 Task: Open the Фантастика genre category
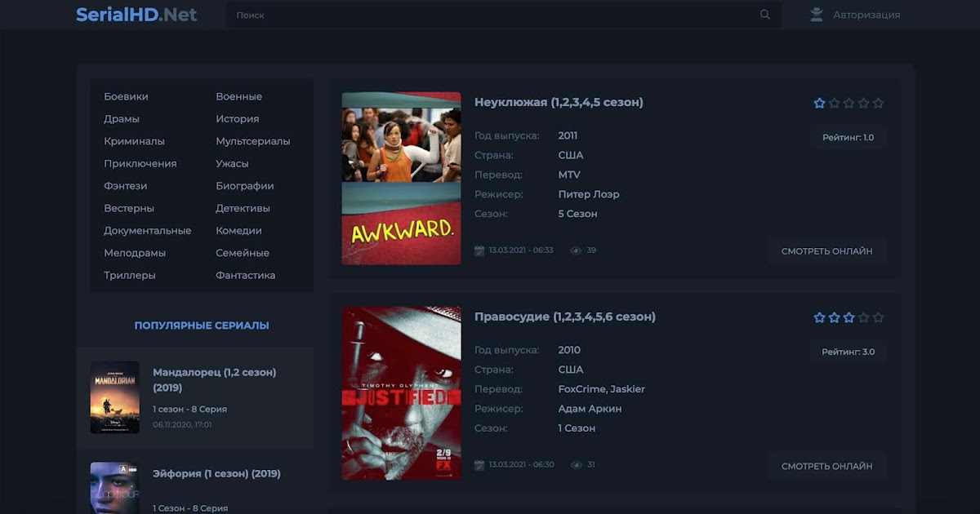[x=245, y=276]
